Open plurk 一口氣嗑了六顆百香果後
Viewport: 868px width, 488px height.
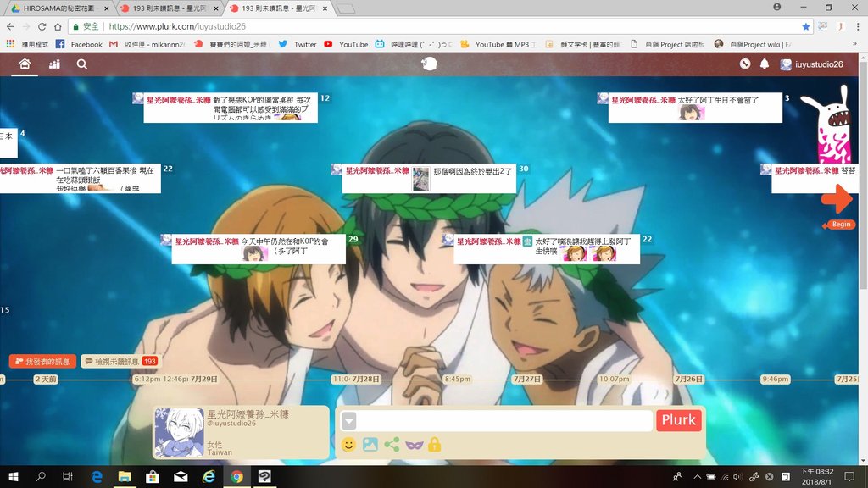pos(81,178)
